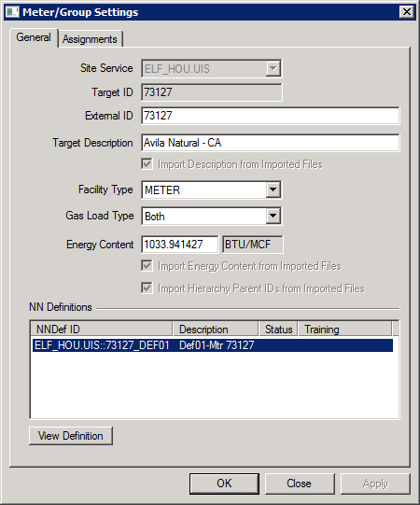Click the Energy Content value field

[x=180, y=245]
